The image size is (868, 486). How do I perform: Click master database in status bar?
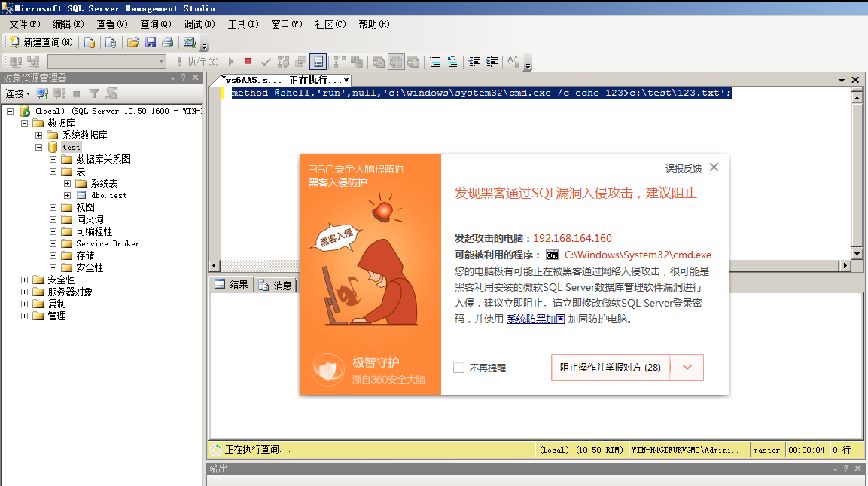766,450
